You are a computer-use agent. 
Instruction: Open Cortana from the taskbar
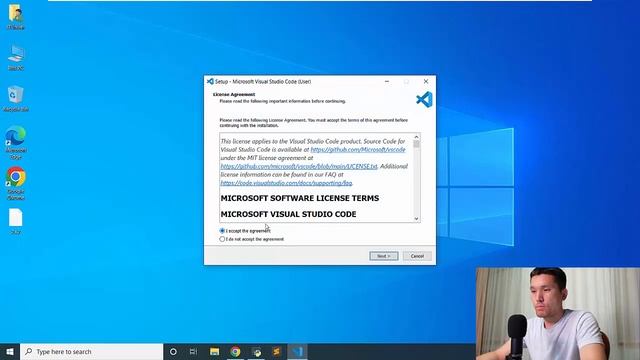[173, 351]
